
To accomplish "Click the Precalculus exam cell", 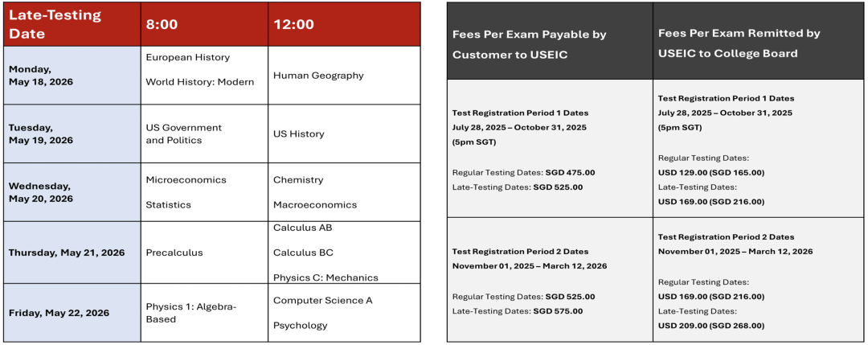I will tap(204, 253).
